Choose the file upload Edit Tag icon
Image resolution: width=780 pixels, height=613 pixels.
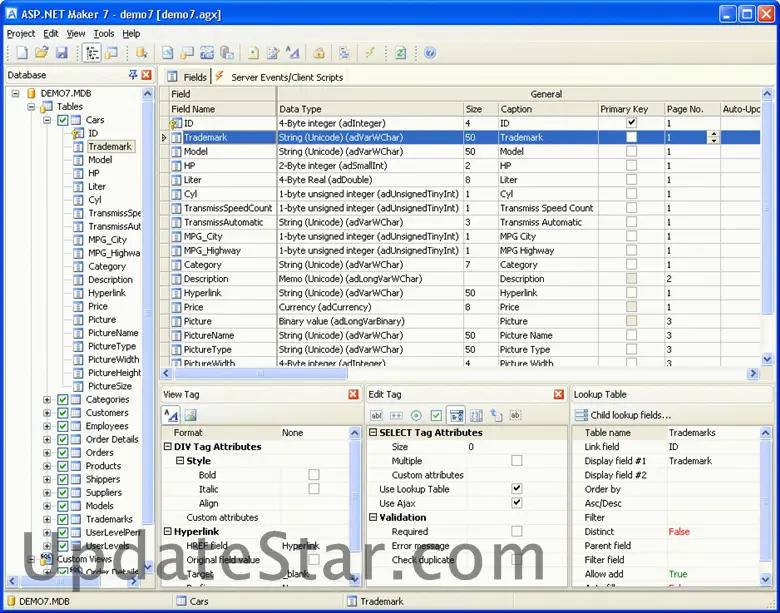[496, 415]
